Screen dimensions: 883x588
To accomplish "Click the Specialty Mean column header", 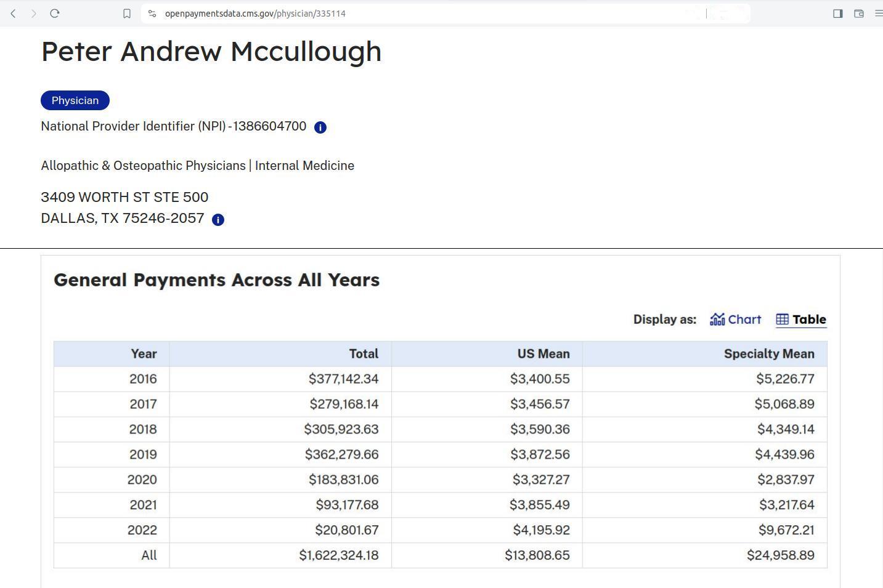I will pyautogui.click(x=768, y=354).
